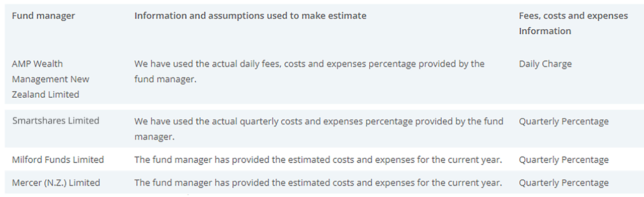Click the 'actual daily fees' description for AMP

pos(309,64)
